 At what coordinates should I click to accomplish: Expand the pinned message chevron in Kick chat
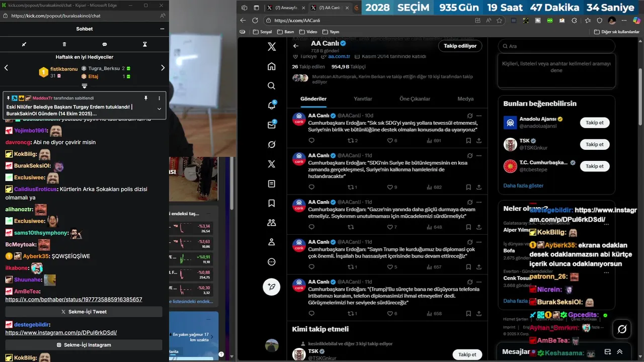[159, 109]
